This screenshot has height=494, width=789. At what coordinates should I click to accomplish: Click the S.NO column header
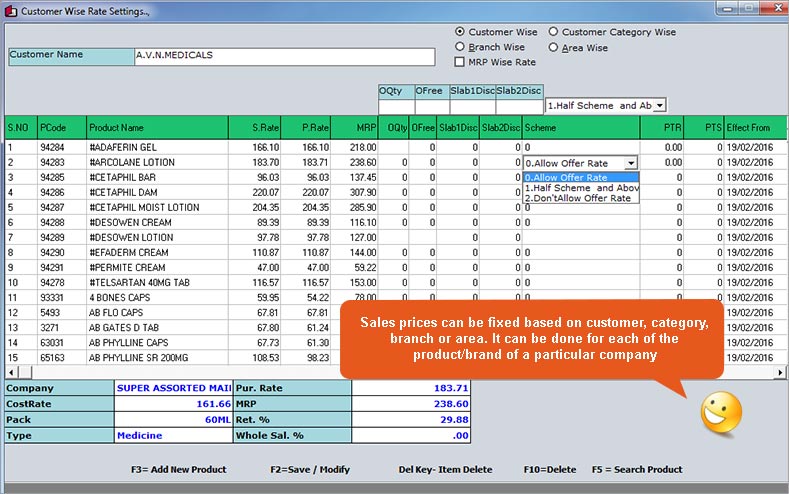point(21,127)
